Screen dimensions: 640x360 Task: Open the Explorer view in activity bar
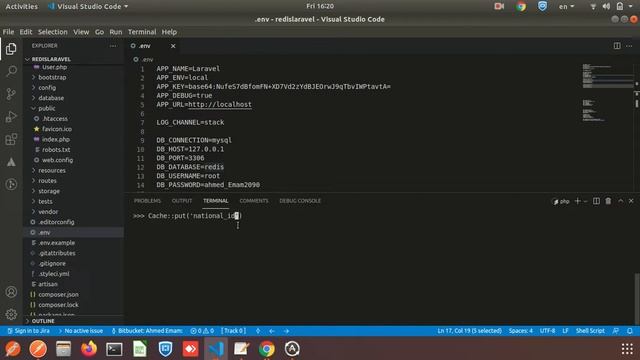click(x=11, y=49)
